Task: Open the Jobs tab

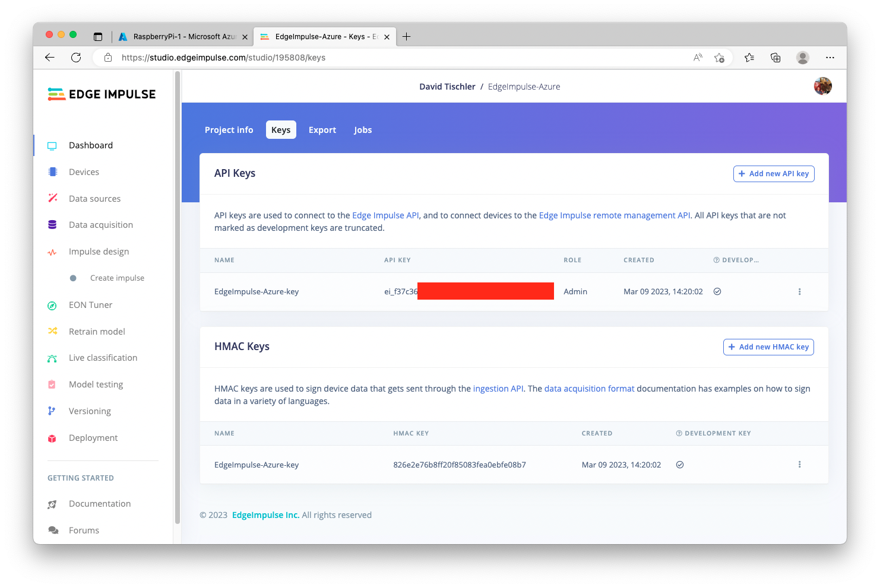Action: [363, 130]
